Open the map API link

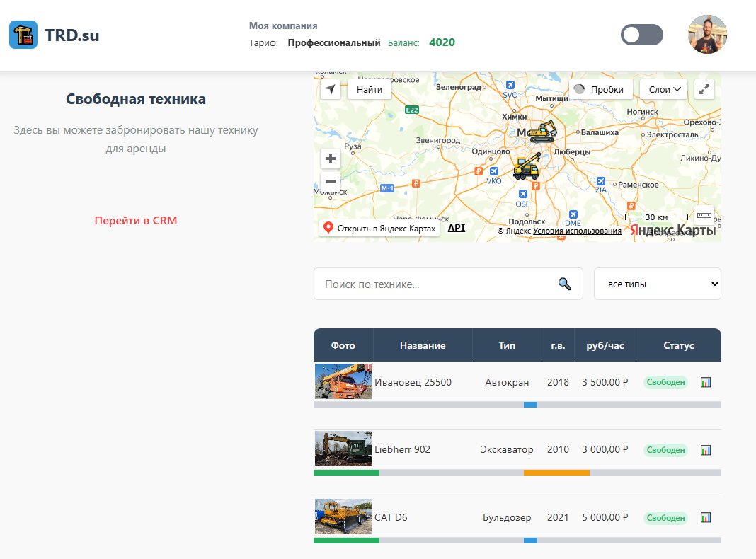[456, 227]
